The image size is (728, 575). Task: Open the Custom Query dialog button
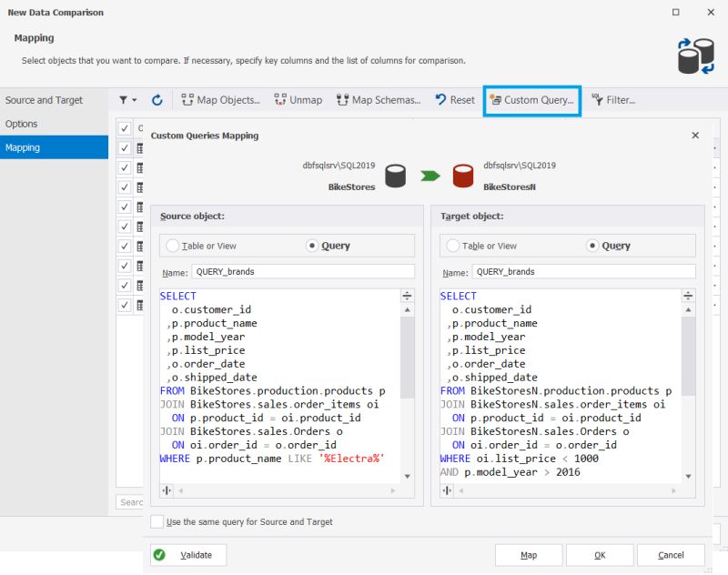532,100
